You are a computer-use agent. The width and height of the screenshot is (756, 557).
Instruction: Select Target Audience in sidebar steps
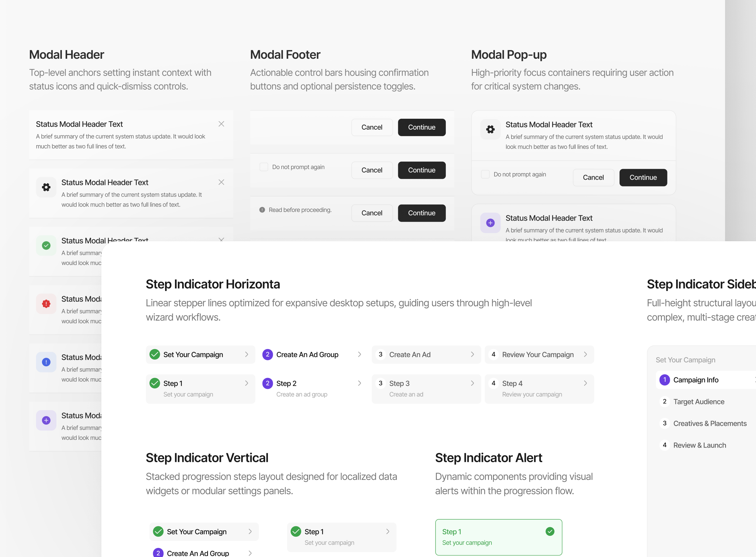coord(706,402)
